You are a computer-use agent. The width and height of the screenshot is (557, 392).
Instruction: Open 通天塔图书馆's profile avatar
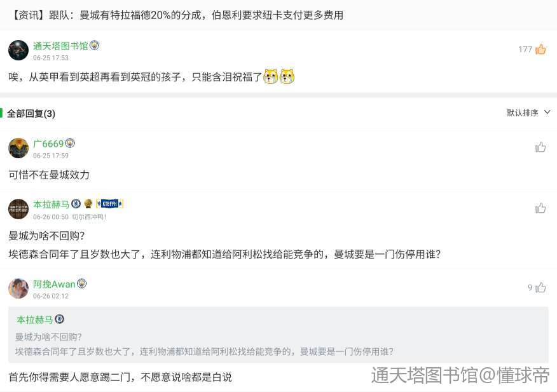(x=18, y=50)
